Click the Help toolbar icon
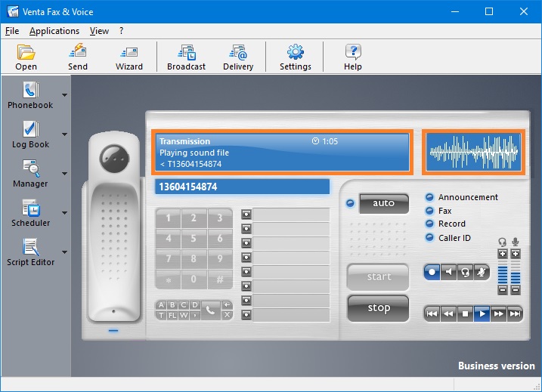The width and height of the screenshot is (542, 392). point(352,57)
